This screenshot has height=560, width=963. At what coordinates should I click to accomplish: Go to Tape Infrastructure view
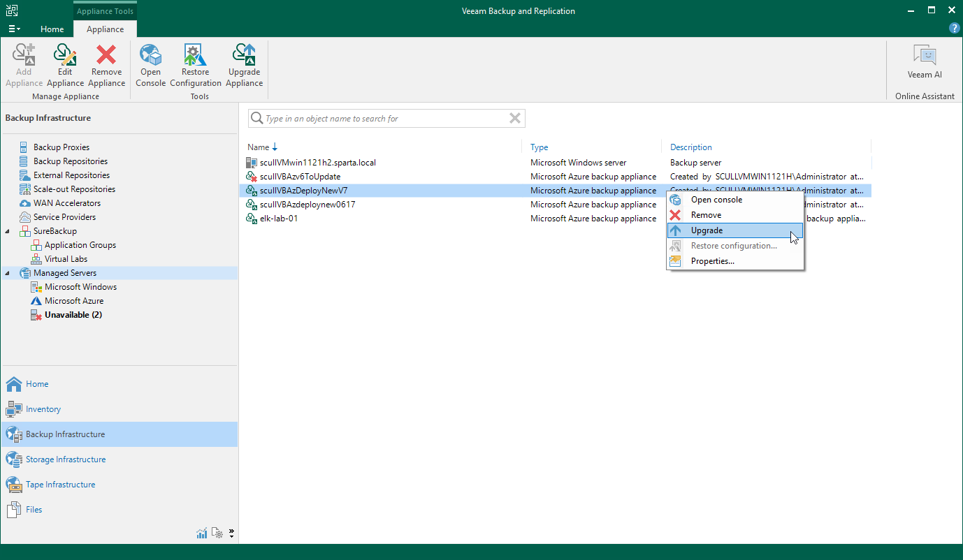(x=119, y=485)
